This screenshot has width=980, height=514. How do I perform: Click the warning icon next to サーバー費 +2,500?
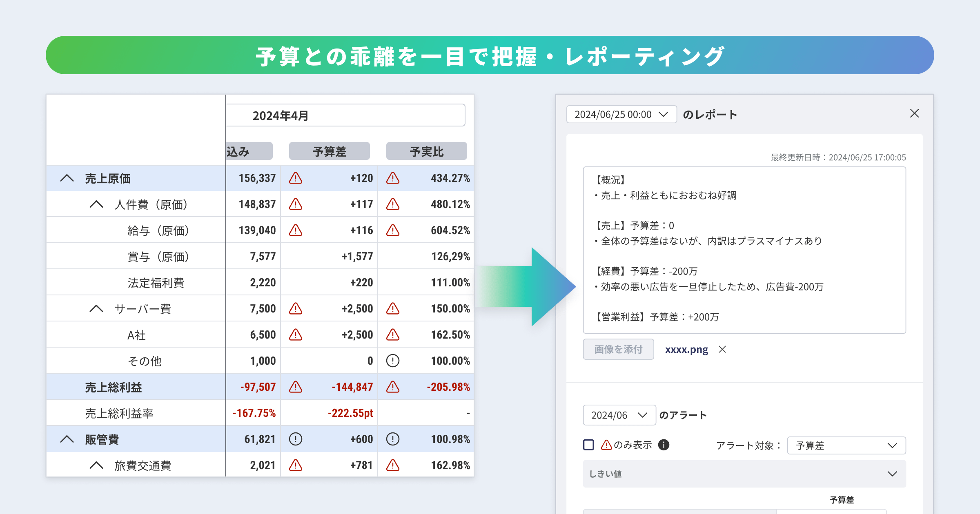pos(295,308)
